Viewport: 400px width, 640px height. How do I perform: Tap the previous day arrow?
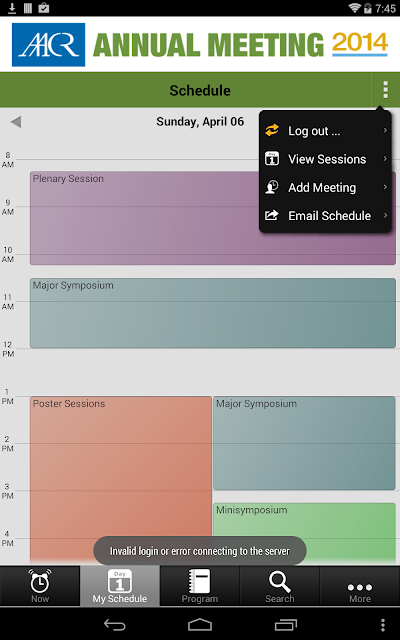(16, 122)
